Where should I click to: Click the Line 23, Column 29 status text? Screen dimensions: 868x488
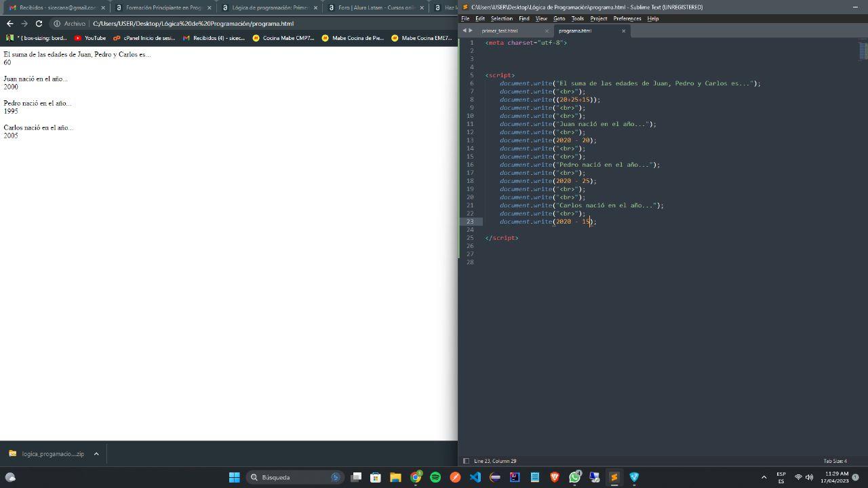coord(495,461)
